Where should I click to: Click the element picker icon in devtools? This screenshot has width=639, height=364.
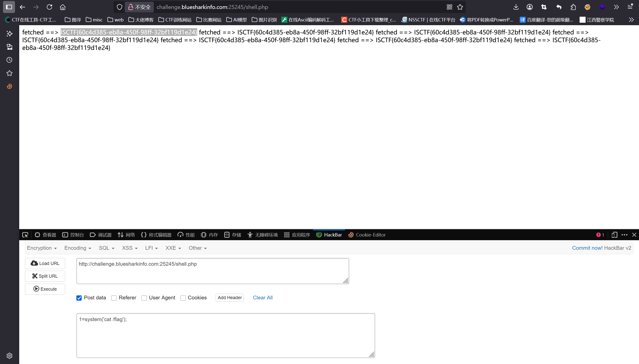coord(25,235)
